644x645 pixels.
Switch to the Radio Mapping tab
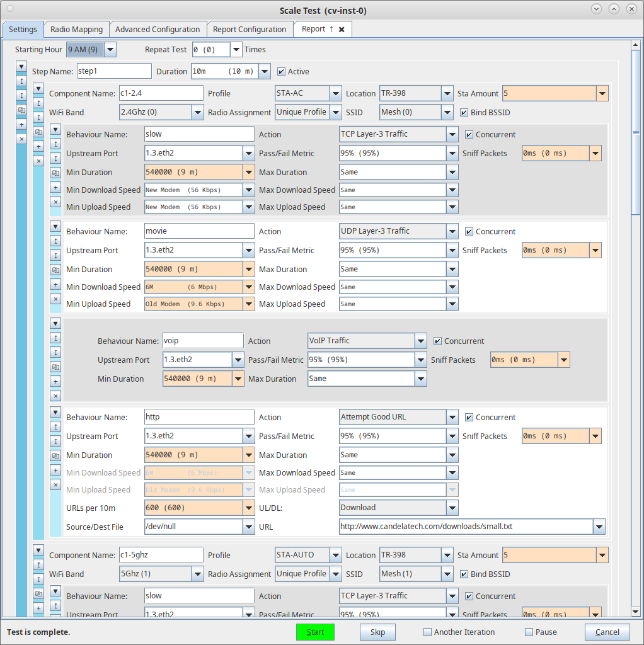click(x=76, y=29)
